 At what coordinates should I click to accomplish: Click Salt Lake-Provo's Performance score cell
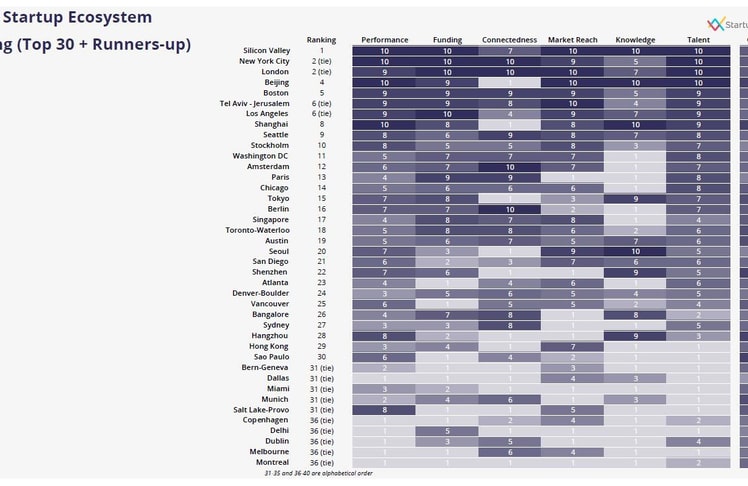coord(385,410)
